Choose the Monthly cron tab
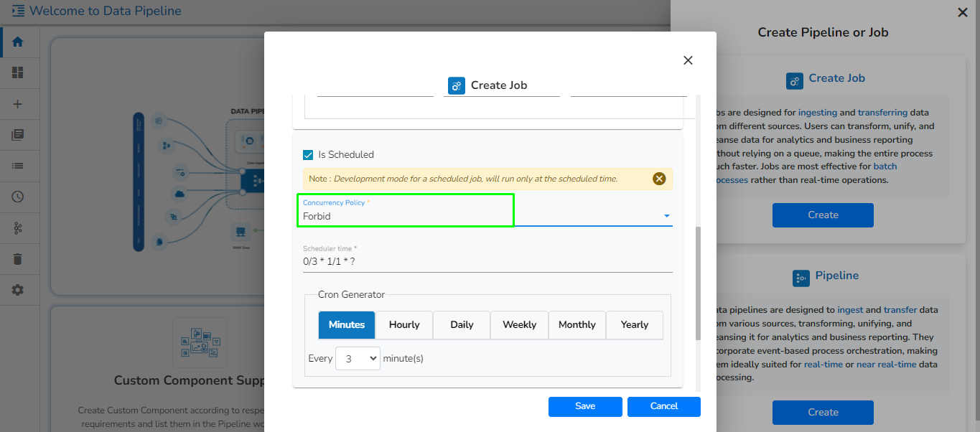980x432 pixels. 577,325
